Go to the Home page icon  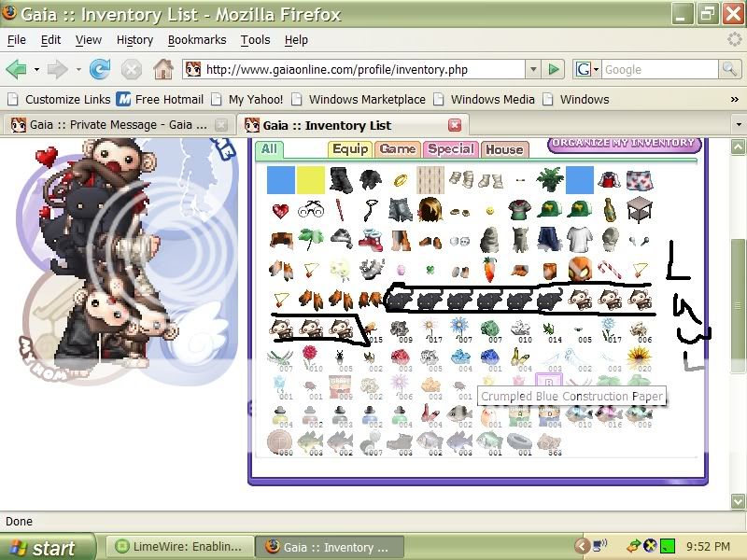tap(163, 69)
